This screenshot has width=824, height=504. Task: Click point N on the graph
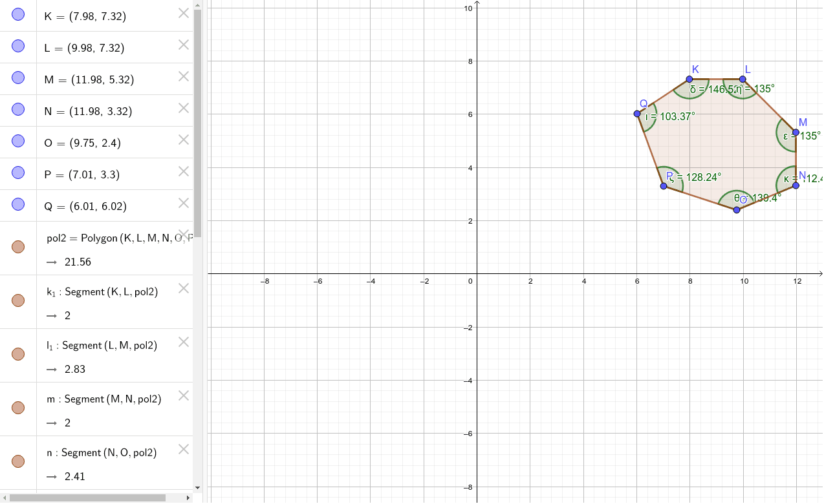click(796, 185)
